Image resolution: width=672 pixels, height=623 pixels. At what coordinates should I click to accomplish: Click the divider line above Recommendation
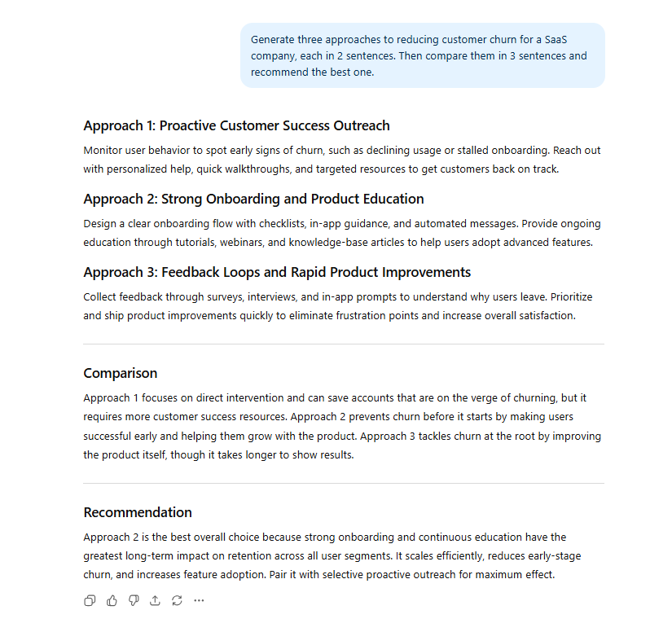pos(344,484)
